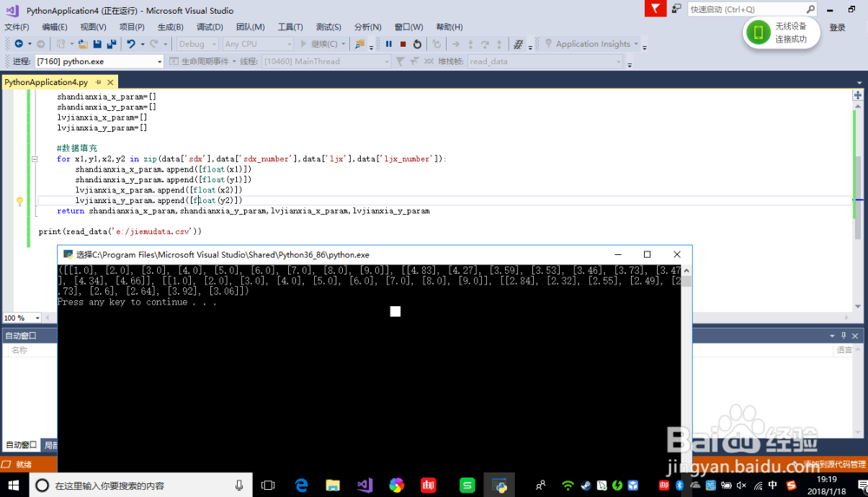Screen dimensions: 868x497
Task: Click the Redo arrow icon
Action: tap(154, 43)
